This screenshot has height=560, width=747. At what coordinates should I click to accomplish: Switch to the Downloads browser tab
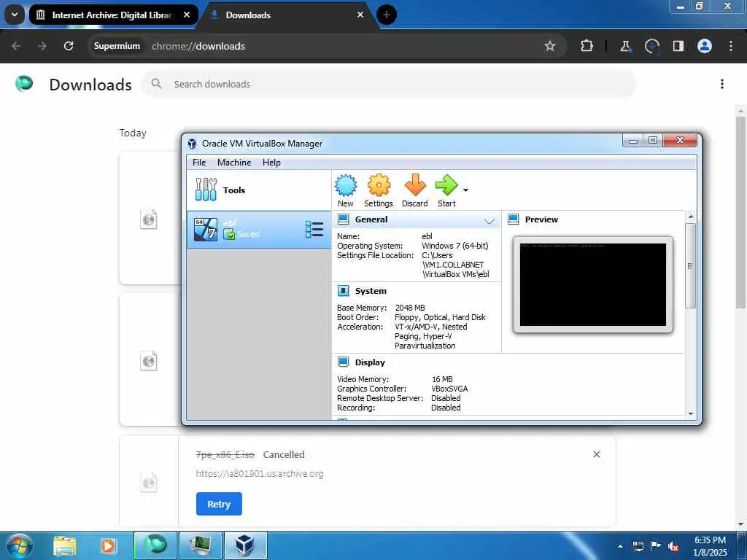click(287, 15)
